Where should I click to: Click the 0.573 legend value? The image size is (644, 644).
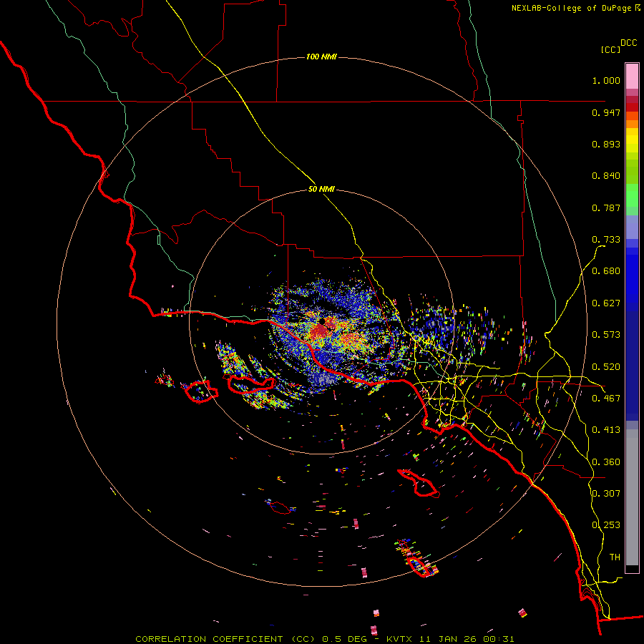tap(606, 335)
